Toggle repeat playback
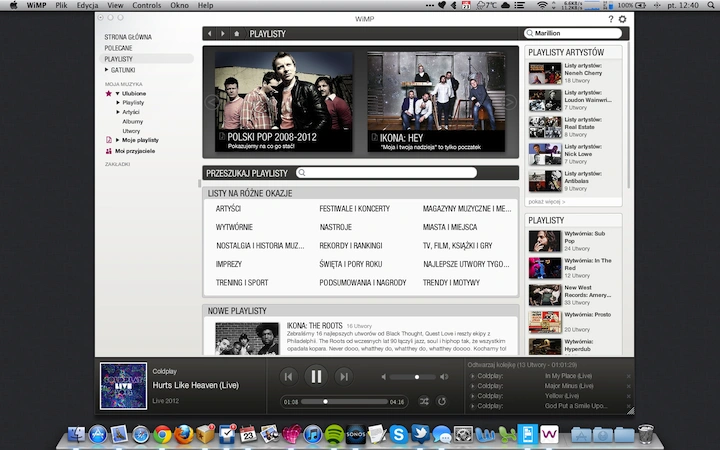This screenshot has height=450, width=720. [x=442, y=401]
